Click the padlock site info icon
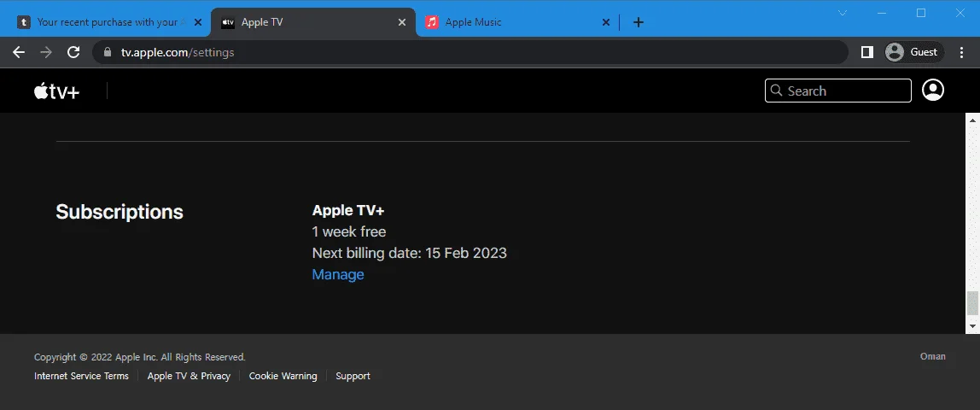This screenshot has width=980, height=410. point(107,52)
